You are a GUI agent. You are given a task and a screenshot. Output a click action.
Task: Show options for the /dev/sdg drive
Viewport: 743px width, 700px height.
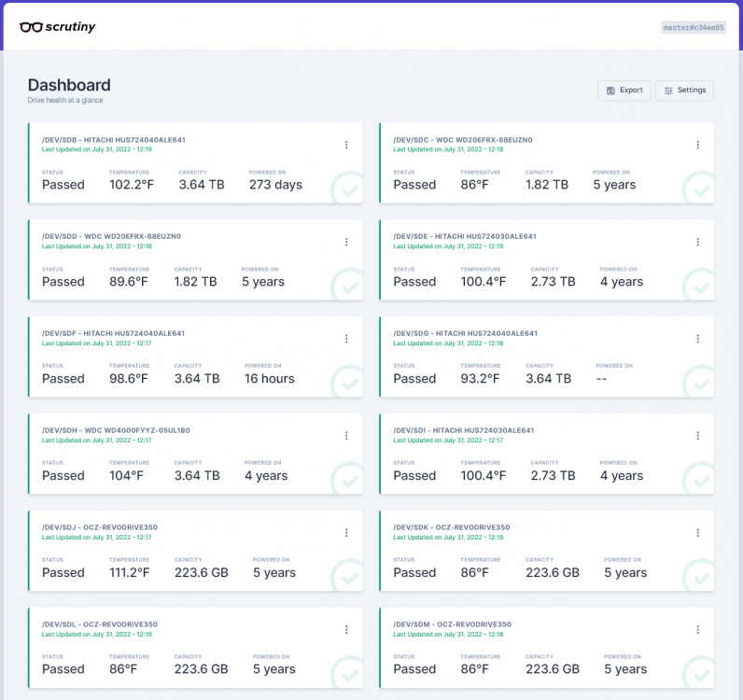tap(697, 339)
